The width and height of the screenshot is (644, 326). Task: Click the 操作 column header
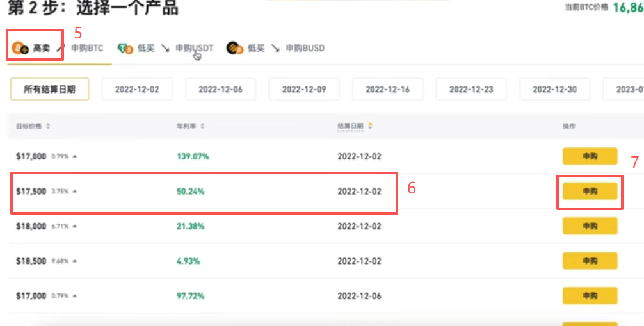tap(569, 126)
